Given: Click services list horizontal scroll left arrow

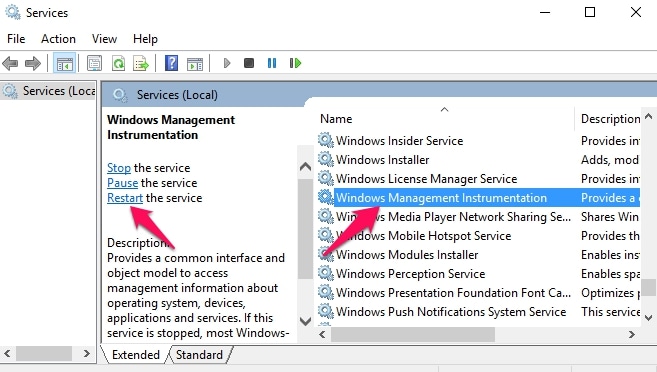Looking at the screenshot, I should (x=322, y=334).
